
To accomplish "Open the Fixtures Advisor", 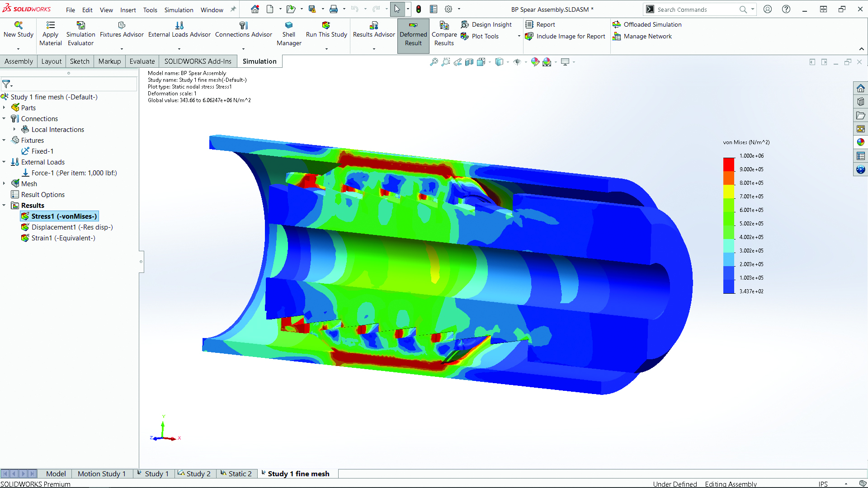I will point(122,30).
